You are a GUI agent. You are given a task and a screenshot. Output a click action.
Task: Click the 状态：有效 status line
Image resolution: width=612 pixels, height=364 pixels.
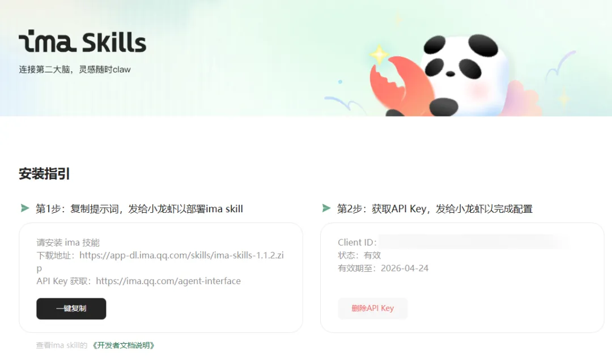coord(359,255)
